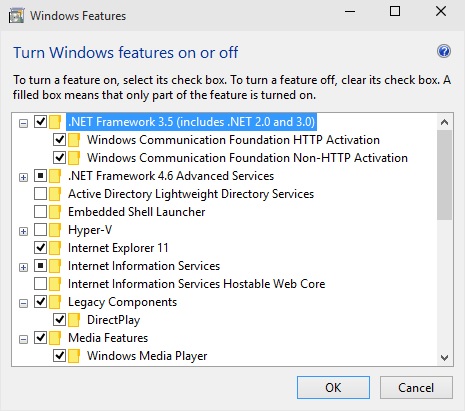Click the Windows Features title bar icon
This screenshot has height=411, width=465.
point(16,16)
